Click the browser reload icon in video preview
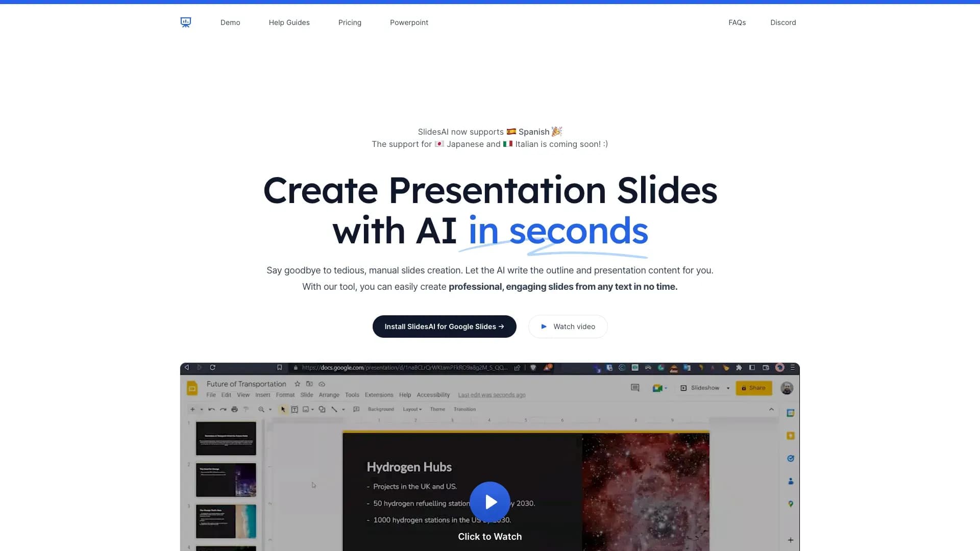980x551 pixels. coord(212,367)
